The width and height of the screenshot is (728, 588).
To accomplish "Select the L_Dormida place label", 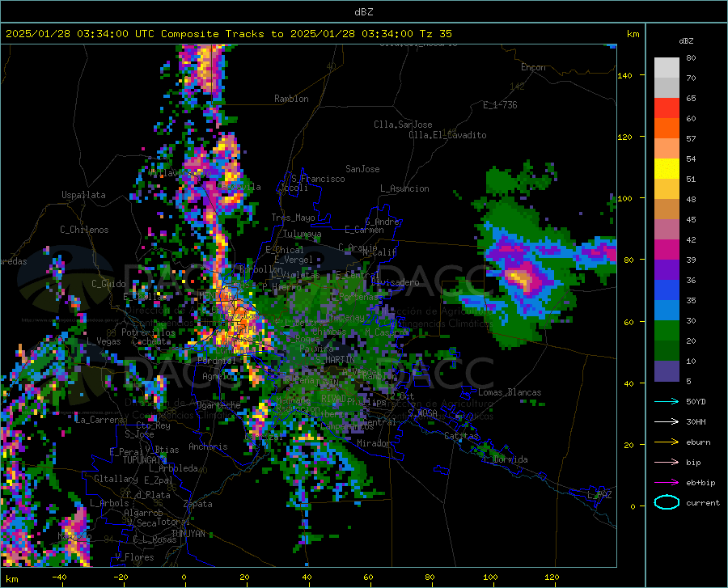I will click(x=505, y=459).
